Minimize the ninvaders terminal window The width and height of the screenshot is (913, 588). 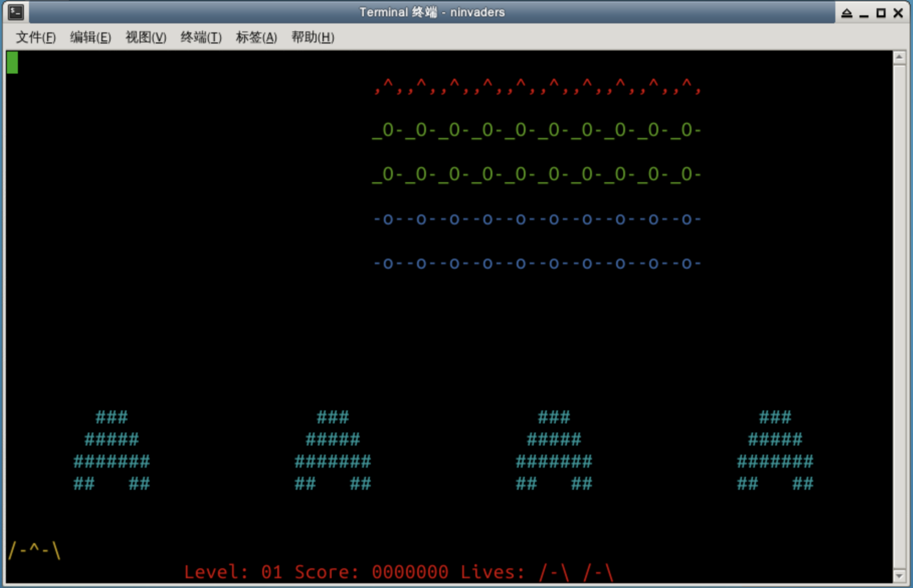coord(864,13)
